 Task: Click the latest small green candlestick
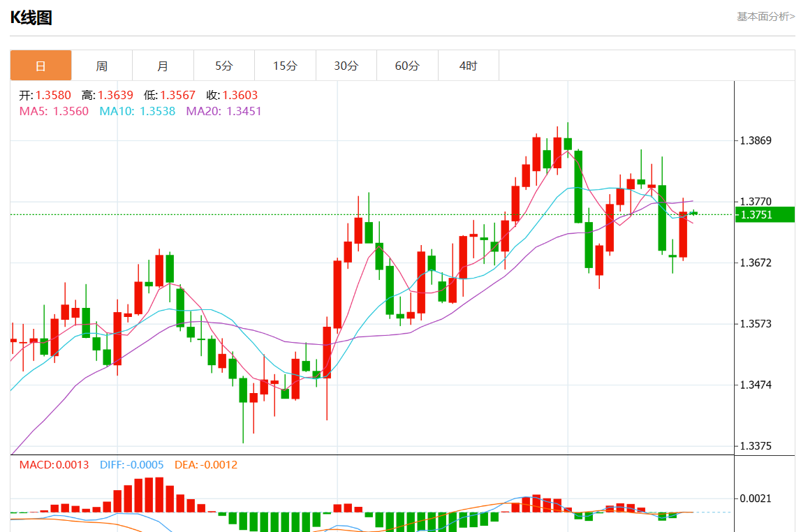(693, 213)
